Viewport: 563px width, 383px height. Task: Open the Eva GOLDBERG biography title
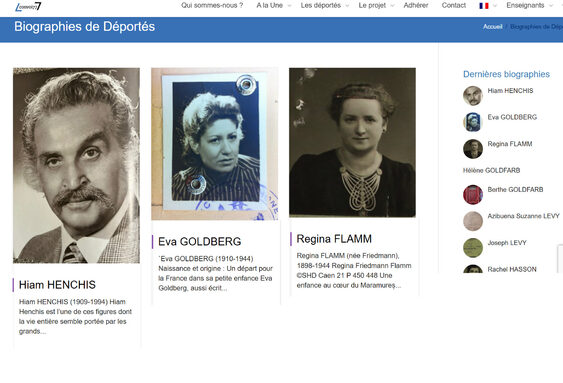(200, 242)
